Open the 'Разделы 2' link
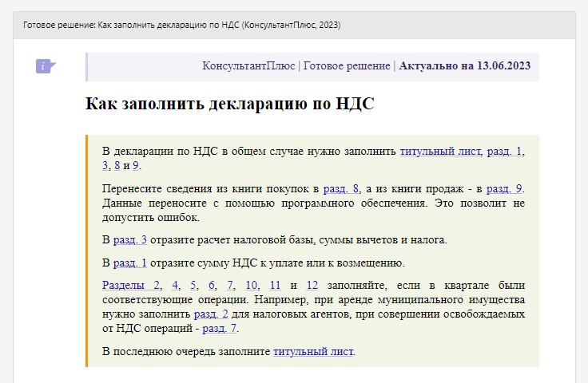 pyautogui.click(x=132, y=285)
